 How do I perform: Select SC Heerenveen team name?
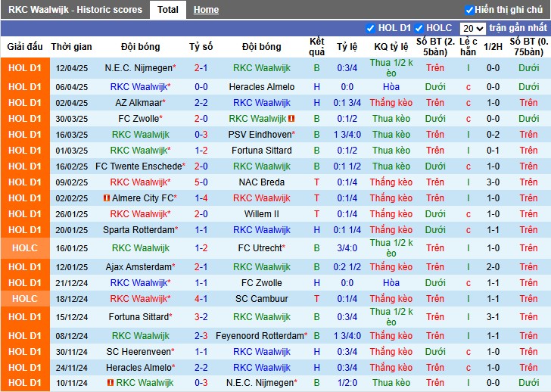tap(139, 352)
